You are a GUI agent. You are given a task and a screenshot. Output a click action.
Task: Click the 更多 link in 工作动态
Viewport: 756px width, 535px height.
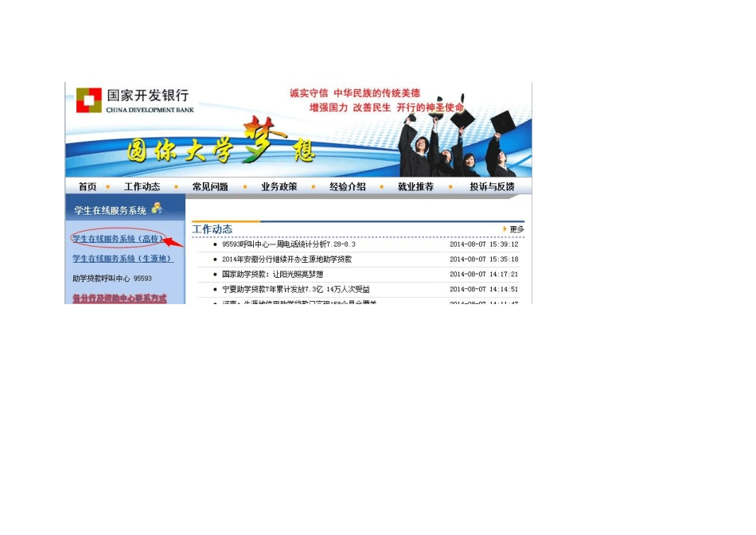coord(516,229)
